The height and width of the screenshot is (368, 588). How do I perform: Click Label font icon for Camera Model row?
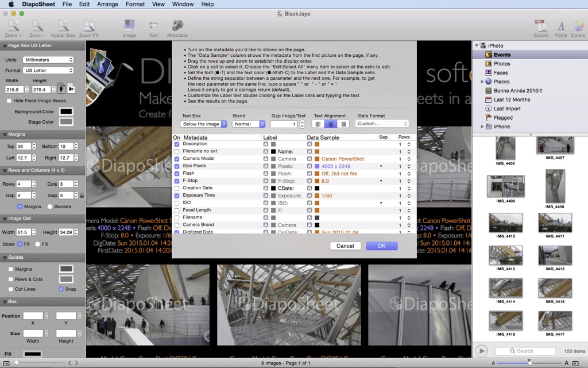(265, 159)
